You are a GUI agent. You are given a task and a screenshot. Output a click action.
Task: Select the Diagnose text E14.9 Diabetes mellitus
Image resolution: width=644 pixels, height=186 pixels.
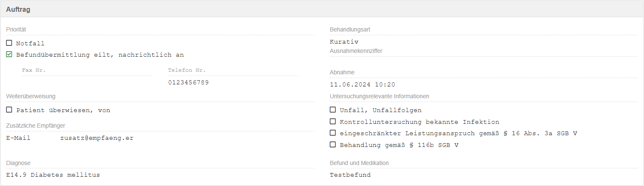53,175
